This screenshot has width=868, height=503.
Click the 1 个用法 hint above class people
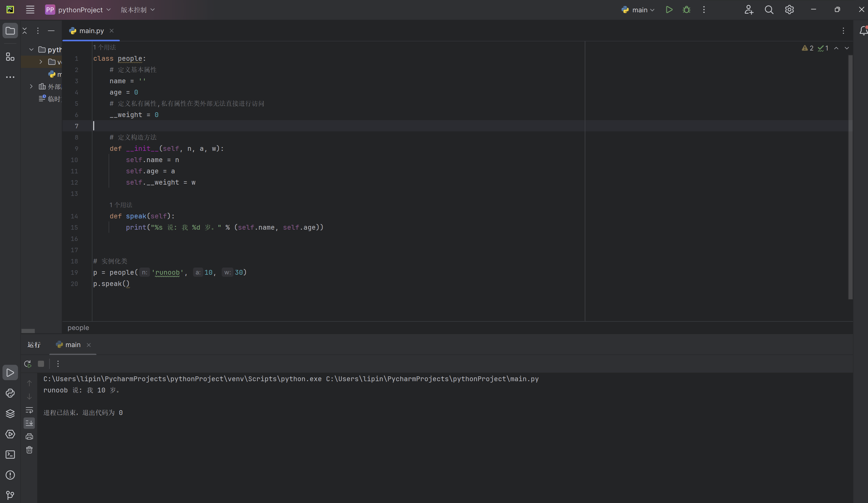[104, 47]
